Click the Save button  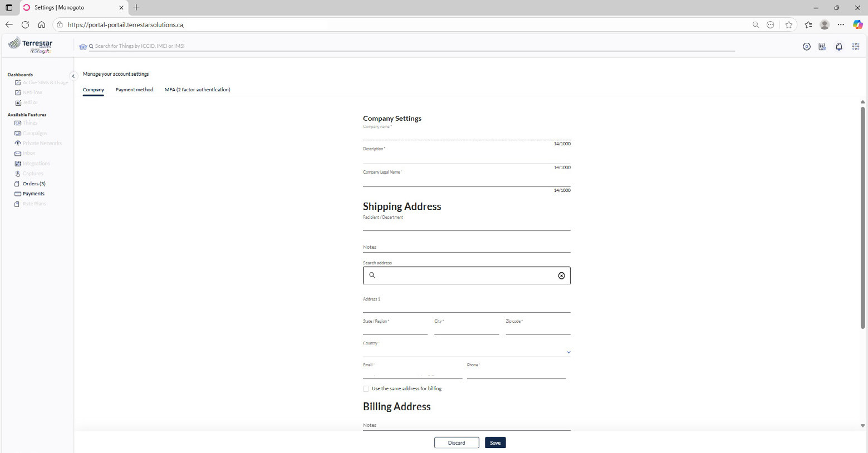pyautogui.click(x=495, y=443)
